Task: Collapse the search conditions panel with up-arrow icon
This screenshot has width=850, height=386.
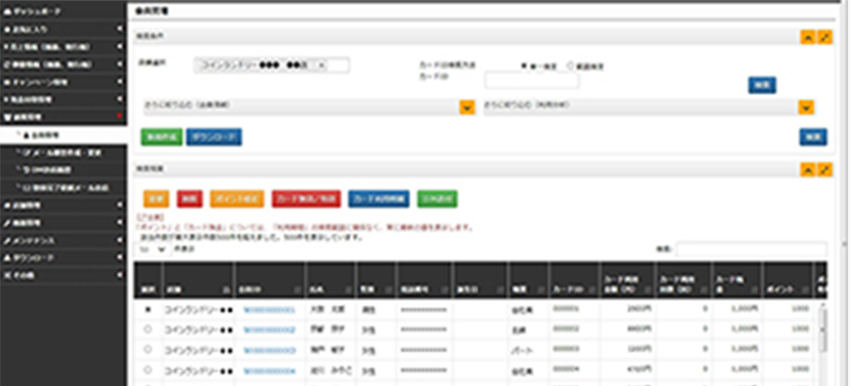Action: [808, 37]
